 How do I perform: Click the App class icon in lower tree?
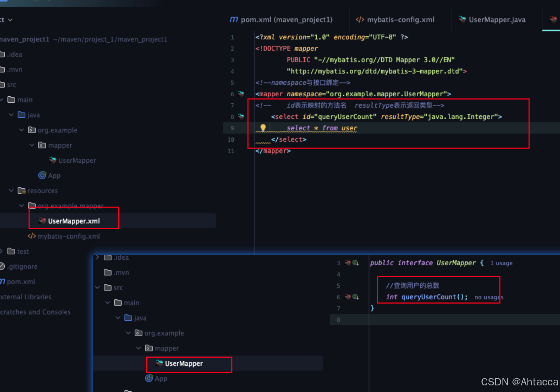149,378
